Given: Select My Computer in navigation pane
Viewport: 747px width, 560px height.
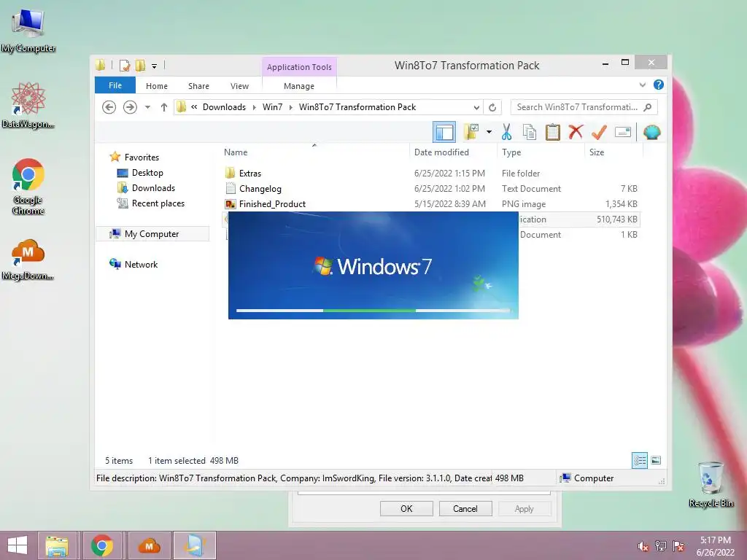Looking at the screenshot, I should pyautogui.click(x=152, y=234).
